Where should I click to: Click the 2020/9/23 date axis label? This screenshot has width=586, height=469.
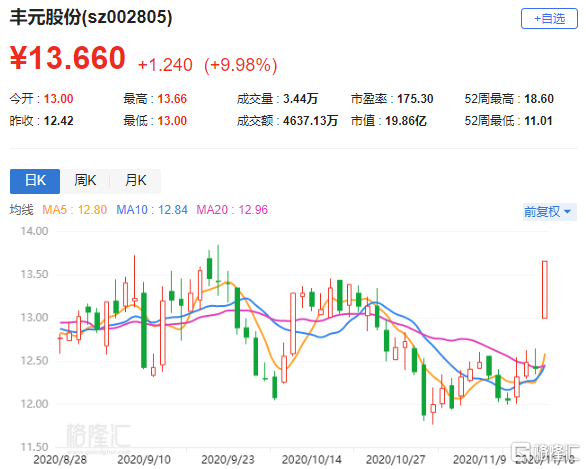pos(228,460)
